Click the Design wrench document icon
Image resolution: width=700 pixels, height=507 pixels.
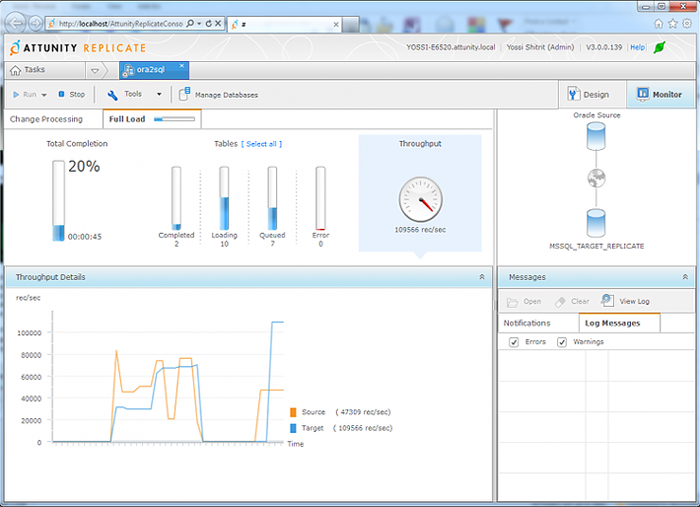573,94
